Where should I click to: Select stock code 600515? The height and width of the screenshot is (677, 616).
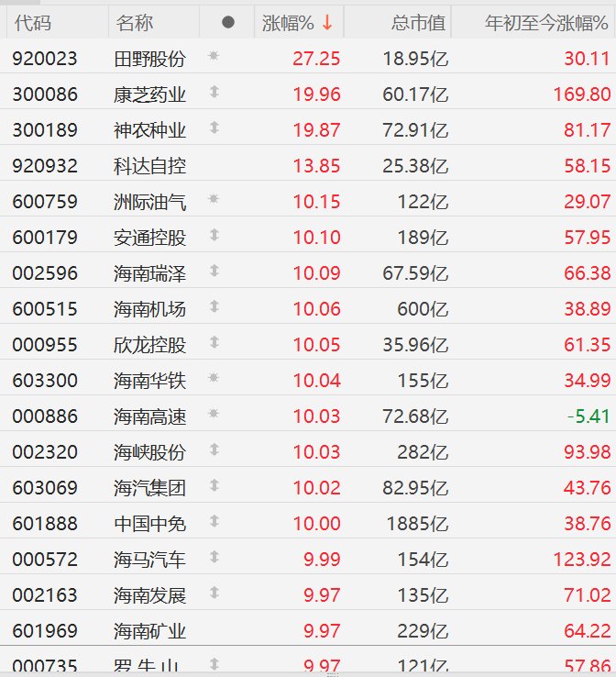point(45,309)
